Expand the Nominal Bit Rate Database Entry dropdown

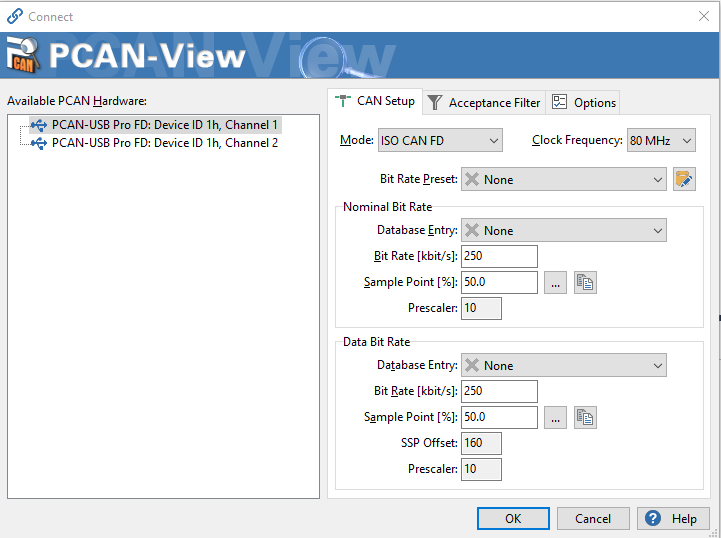[564, 230]
